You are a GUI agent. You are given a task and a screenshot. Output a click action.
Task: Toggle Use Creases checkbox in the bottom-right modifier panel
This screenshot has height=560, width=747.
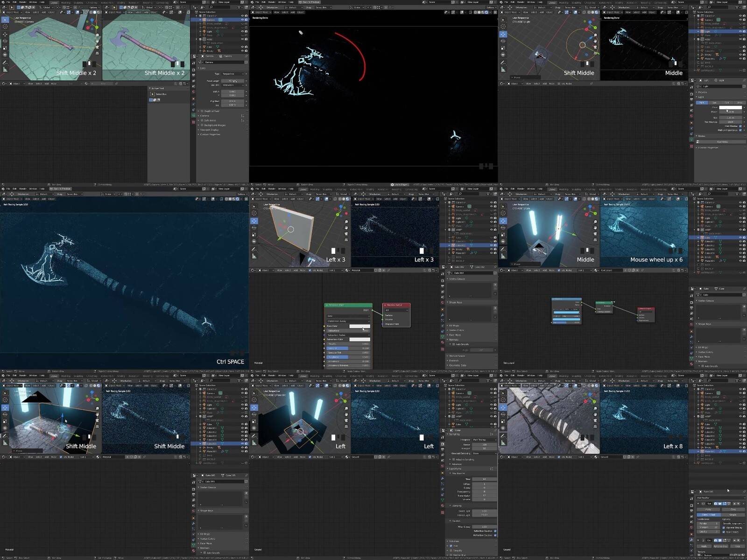pyautogui.click(x=724, y=532)
